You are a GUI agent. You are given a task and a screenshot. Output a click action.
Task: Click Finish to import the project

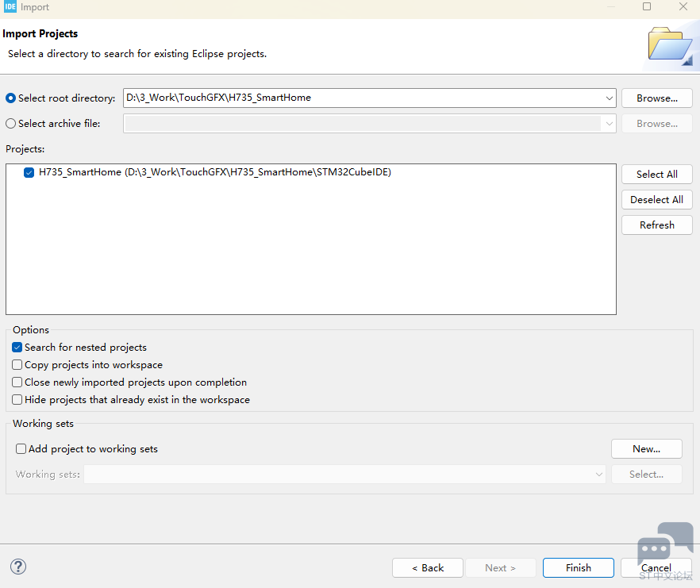tap(578, 568)
